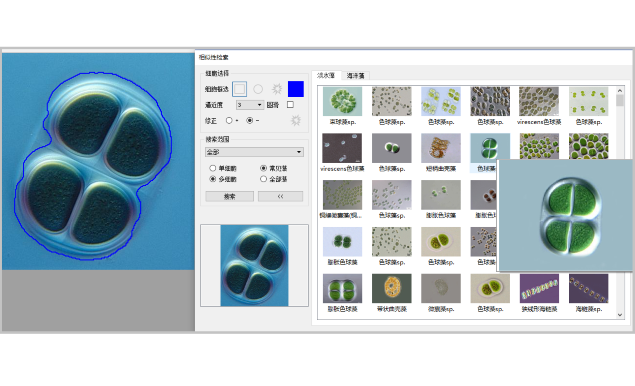The image size is (635, 386).
Task: Click the 搜索 search button
Action: coord(230,196)
